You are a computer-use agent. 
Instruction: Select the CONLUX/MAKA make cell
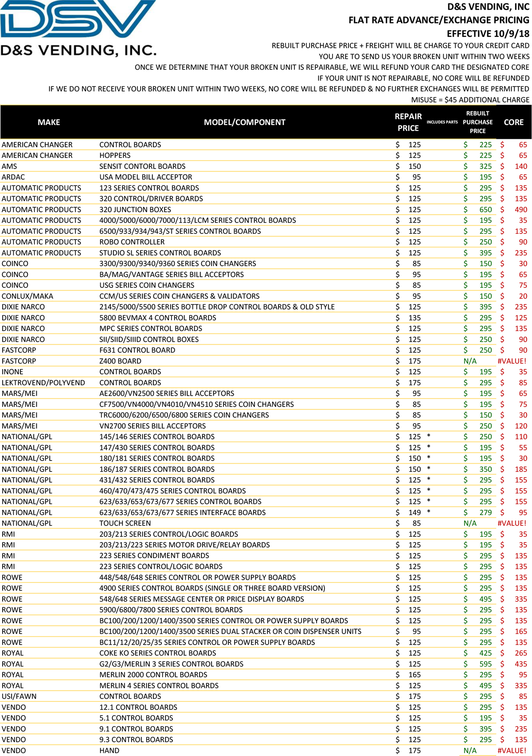coord(27,296)
